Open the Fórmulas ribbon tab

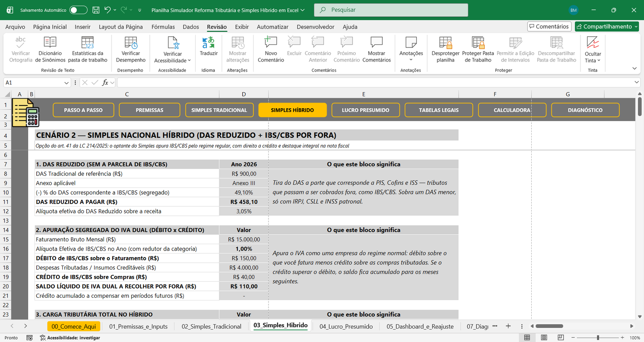point(163,27)
